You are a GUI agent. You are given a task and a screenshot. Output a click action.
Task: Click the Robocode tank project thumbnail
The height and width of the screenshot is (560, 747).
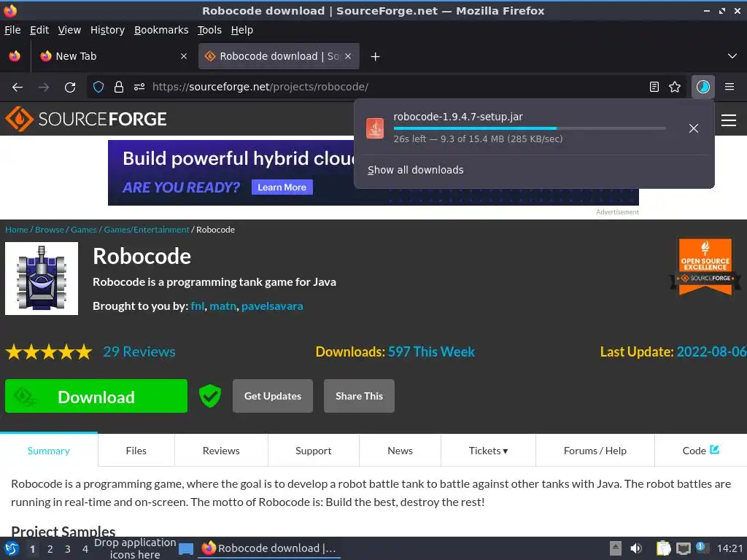coord(42,279)
